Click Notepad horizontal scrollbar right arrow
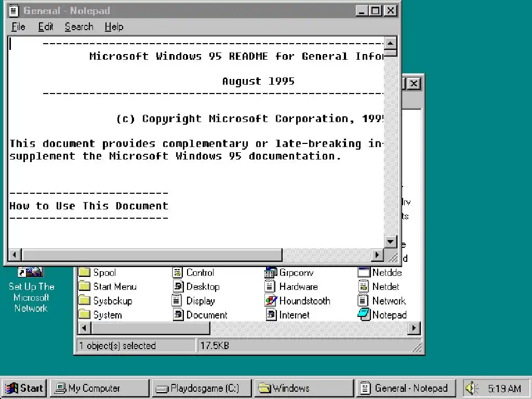The image size is (532, 399). (x=377, y=255)
